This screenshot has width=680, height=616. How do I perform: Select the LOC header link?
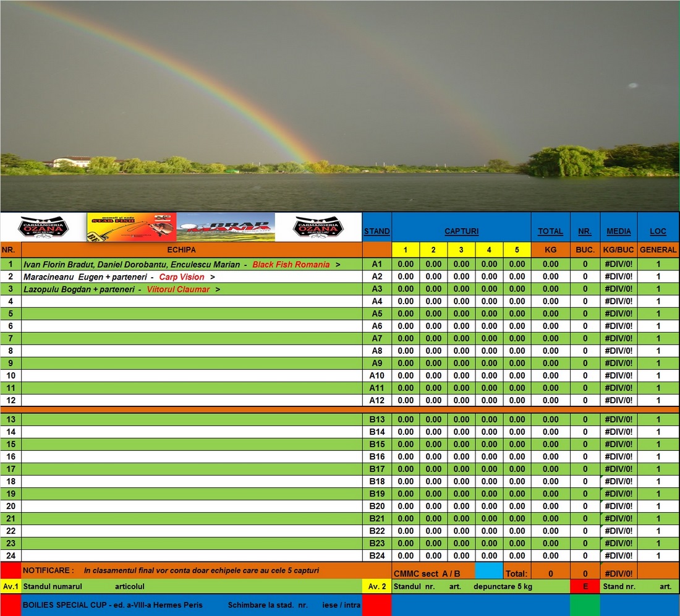pyautogui.click(x=658, y=231)
